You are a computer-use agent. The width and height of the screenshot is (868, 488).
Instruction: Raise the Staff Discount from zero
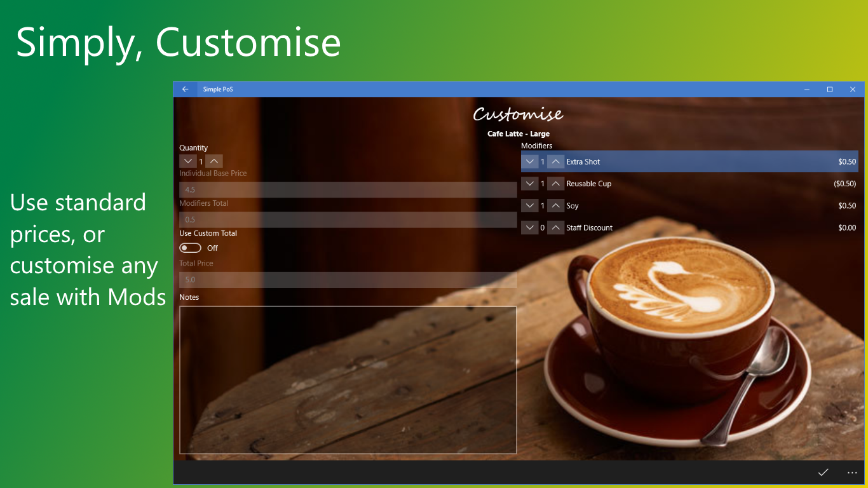click(x=555, y=227)
